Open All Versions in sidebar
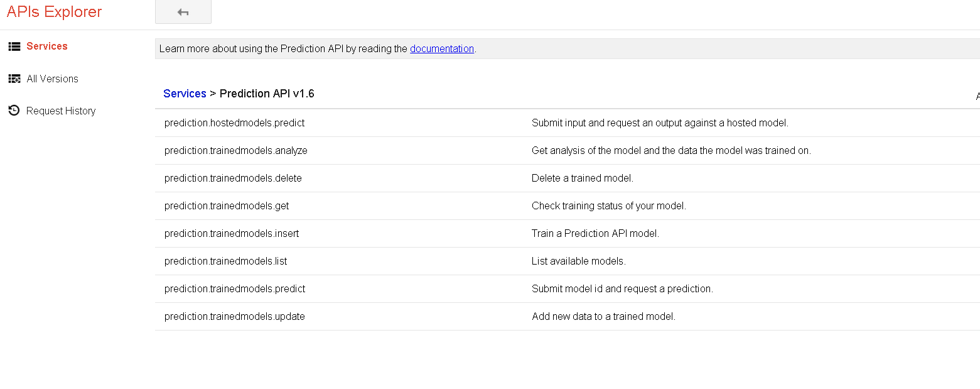 52,79
